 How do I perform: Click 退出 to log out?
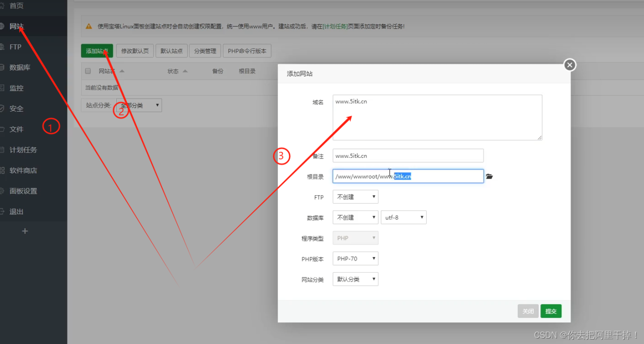(17, 212)
